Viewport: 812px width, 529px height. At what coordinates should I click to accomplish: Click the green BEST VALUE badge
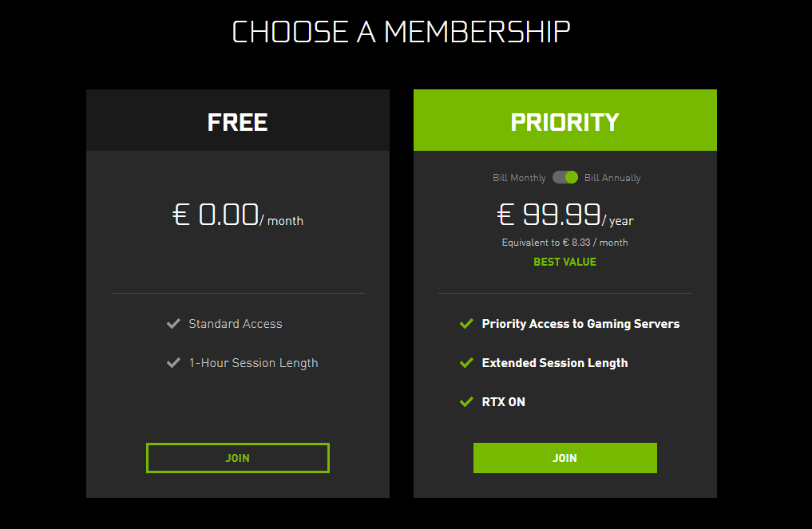pyautogui.click(x=564, y=262)
